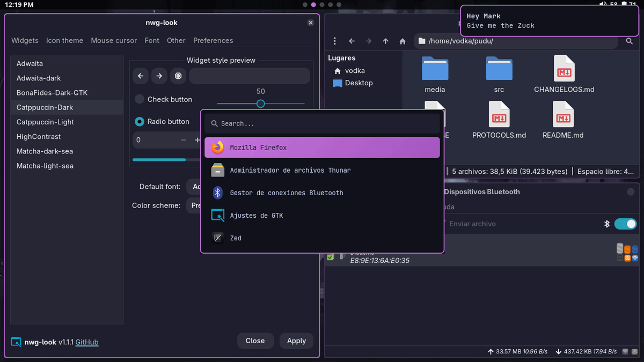Viewport: 644px width, 362px height.
Task: Launch Mozilla Firefox from the launcher list
Action: [322, 147]
